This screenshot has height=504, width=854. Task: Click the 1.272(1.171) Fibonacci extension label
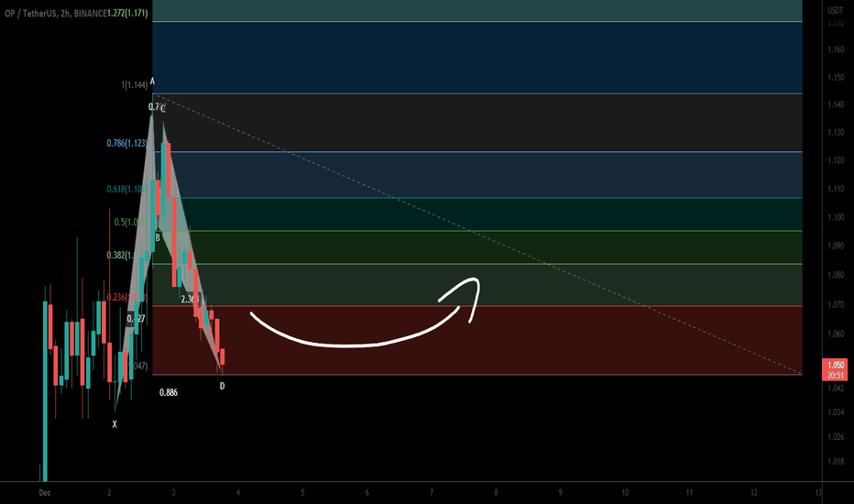tap(127, 13)
